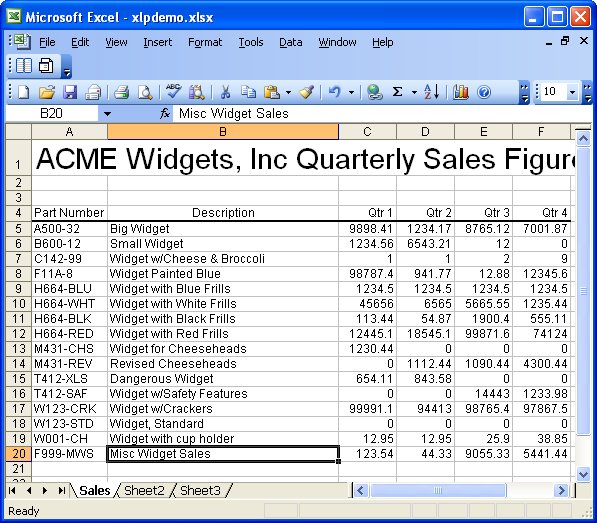The image size is (597, 523).
Task: Activate the Format Painter brush icon
Action: pos(306,92)
